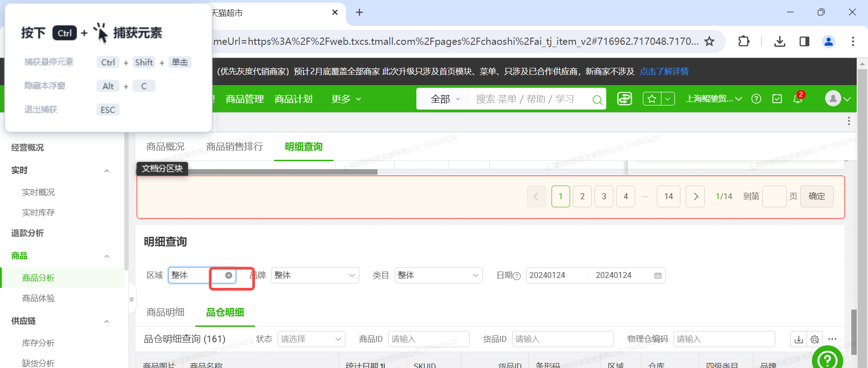
Task: Open the task checklist icon in header
Action: tap(777, 99)
